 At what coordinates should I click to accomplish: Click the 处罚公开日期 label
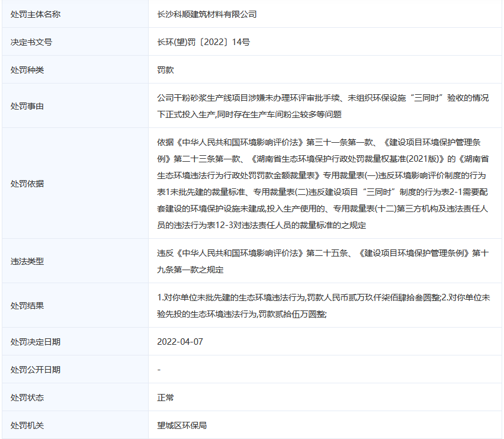point(36,370)
